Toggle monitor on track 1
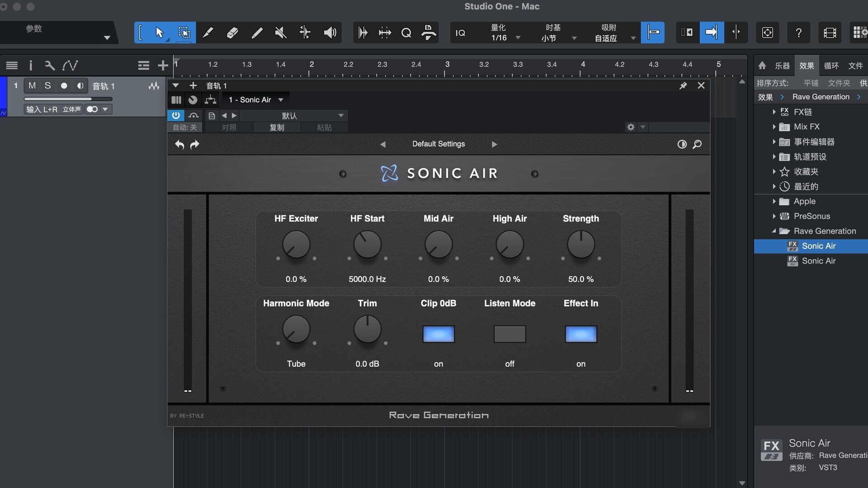The height and width of the screenshot is (488, 868). (x=80, y=86)
